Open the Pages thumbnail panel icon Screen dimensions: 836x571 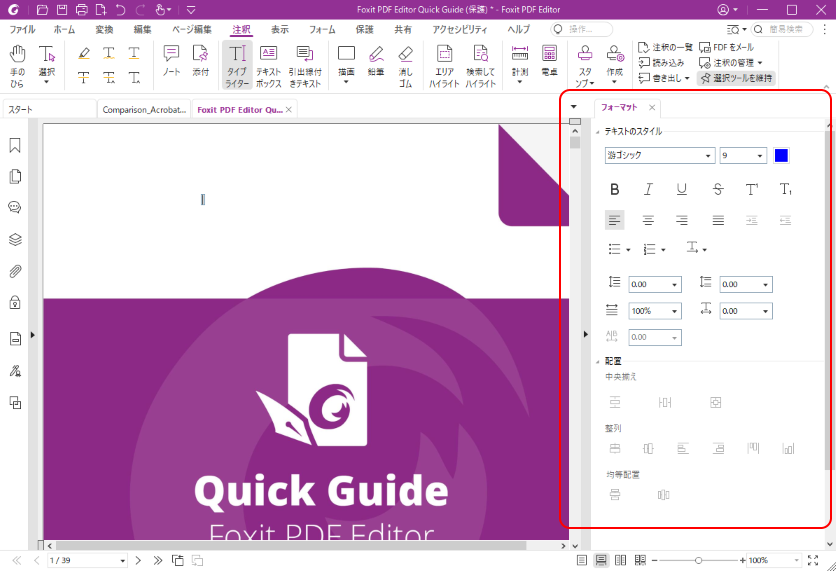[15, 176]
